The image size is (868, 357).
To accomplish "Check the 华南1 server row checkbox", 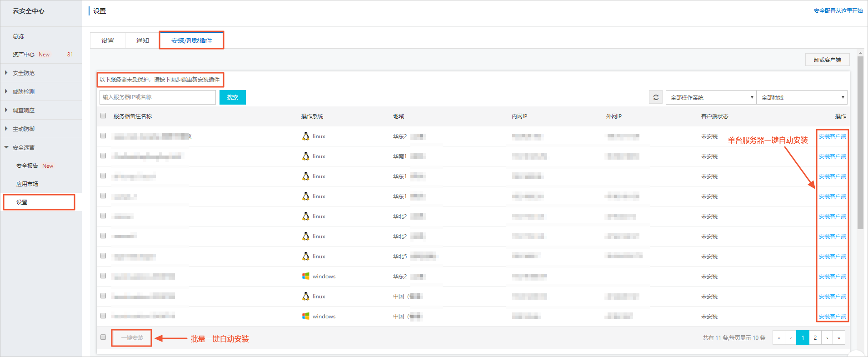I will tap(103, 156).
